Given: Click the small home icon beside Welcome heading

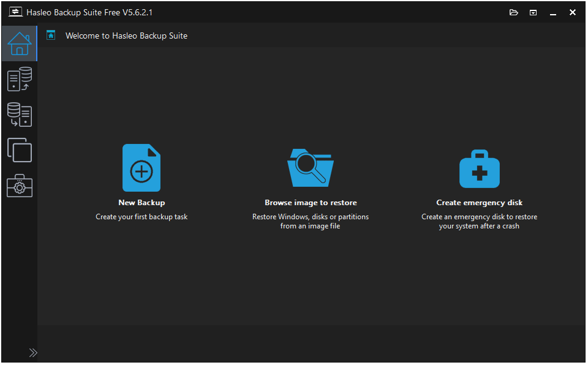Looking at the screenshot, I should pyautogui.click(x=51, y=36).
